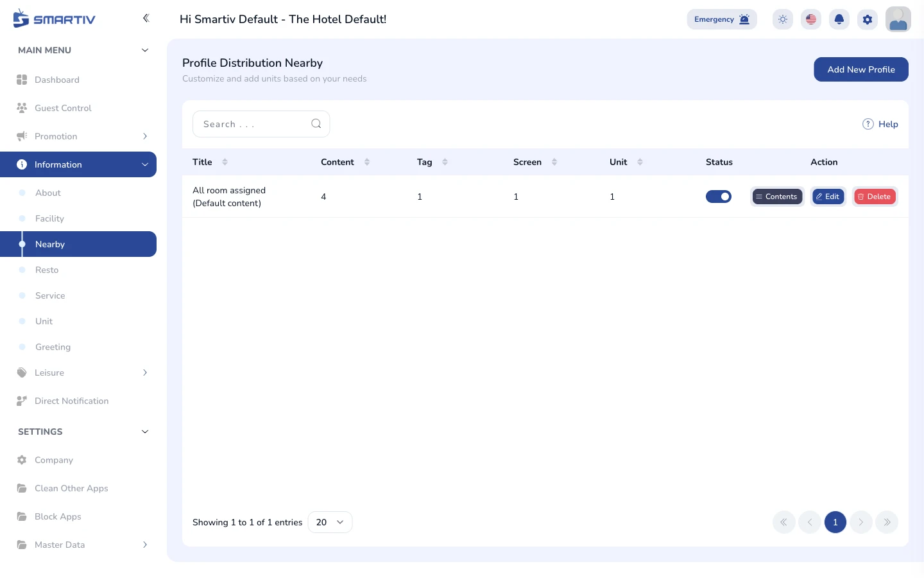
Task: Click the Help question mark icon
Action: click(x=868, y=124)
